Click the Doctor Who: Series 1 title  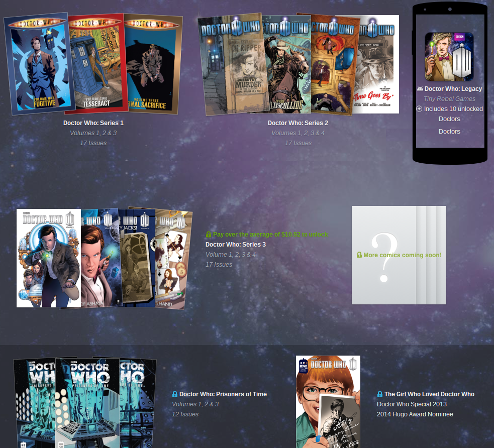pos(93,123)
